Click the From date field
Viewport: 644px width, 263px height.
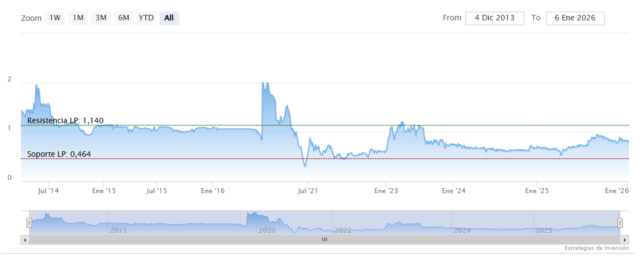point(495,18)
